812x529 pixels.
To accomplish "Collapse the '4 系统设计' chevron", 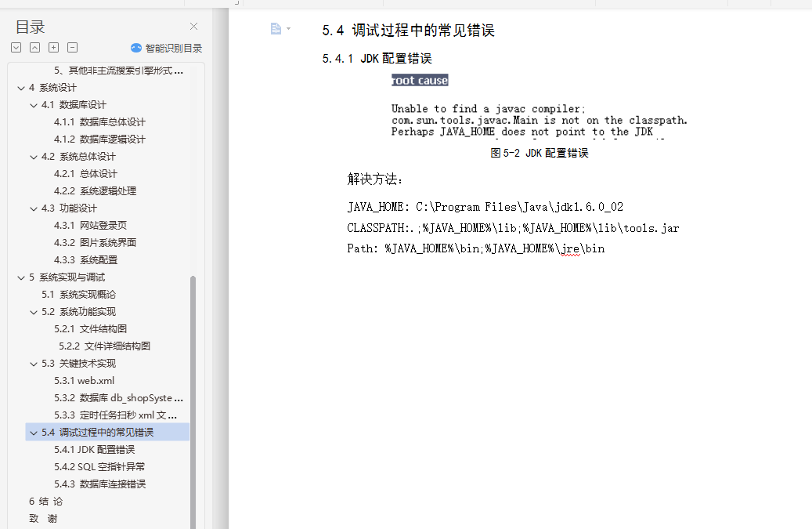I will (21, 88).
